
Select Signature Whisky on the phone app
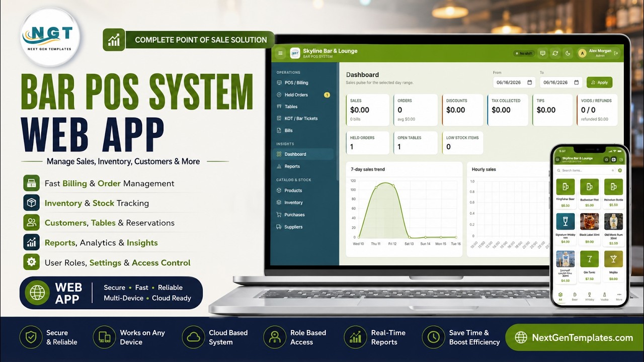(x=566, y=229)
